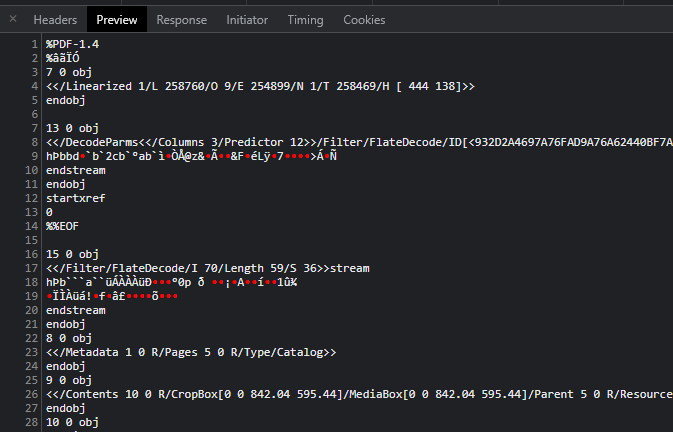This screenshot has height=432, width=673.
Task: Click the DecodeParms Columns 3 line
Action: 359,142
